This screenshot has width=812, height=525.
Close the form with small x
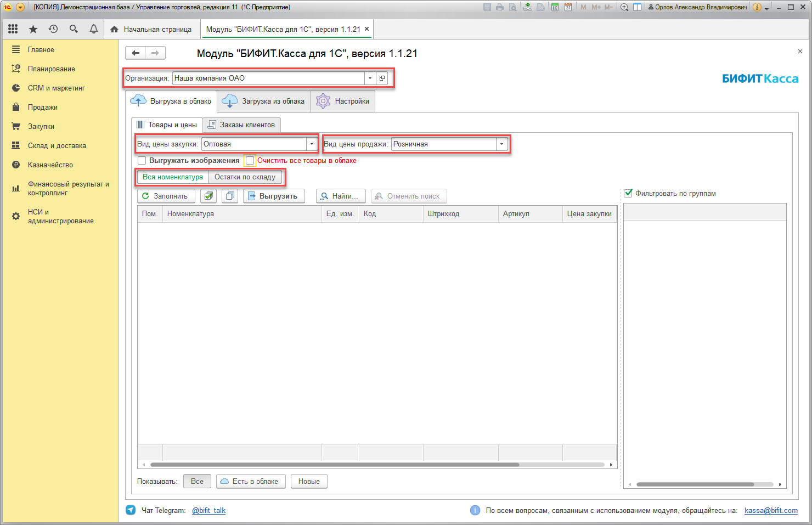[x=800, y=51]
